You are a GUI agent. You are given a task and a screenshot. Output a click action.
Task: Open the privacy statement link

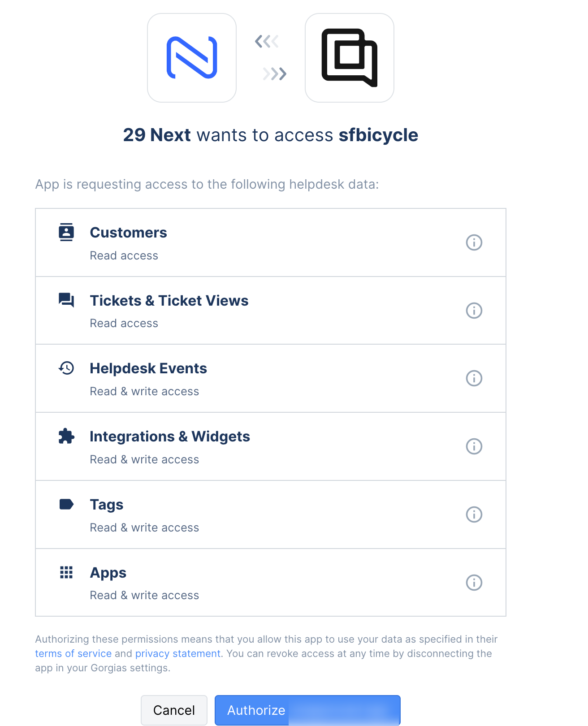(178, 653)
